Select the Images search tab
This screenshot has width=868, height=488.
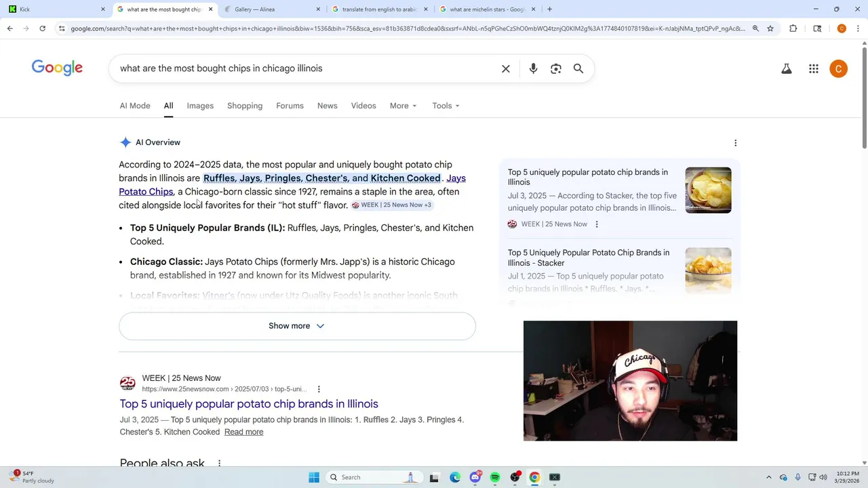(200, 106)
